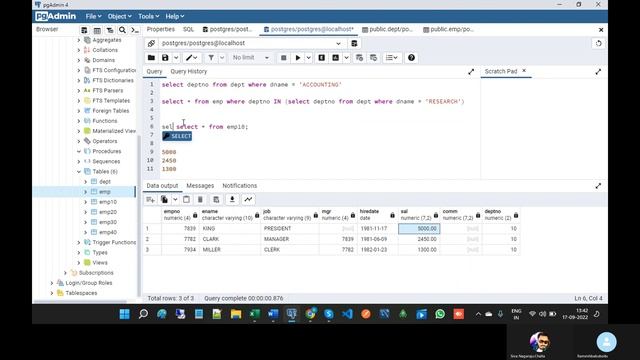Open File Explorer from the taskbar
640x360 pixels.
tap(236, 314)
